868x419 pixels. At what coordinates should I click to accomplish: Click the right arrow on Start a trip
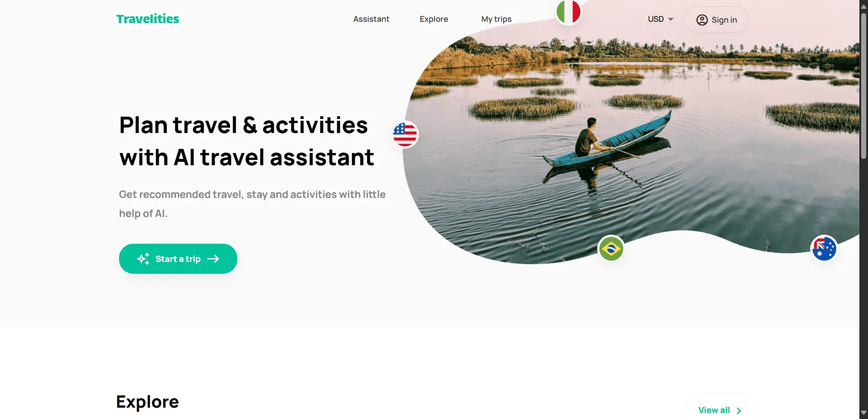point(213,259)
